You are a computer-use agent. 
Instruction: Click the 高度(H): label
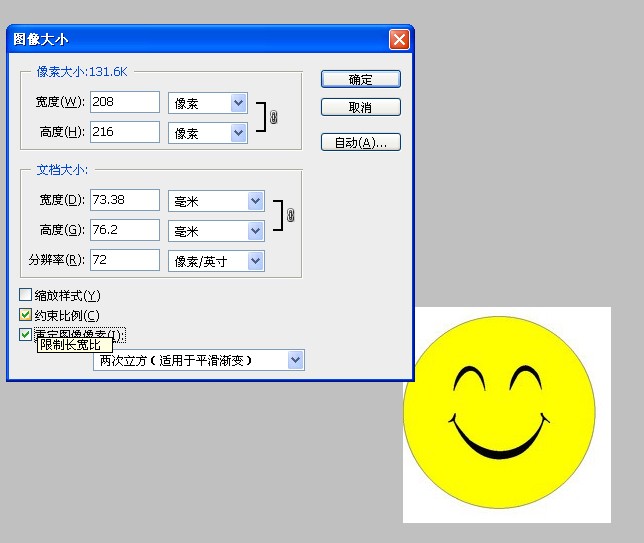pos(62,132)
